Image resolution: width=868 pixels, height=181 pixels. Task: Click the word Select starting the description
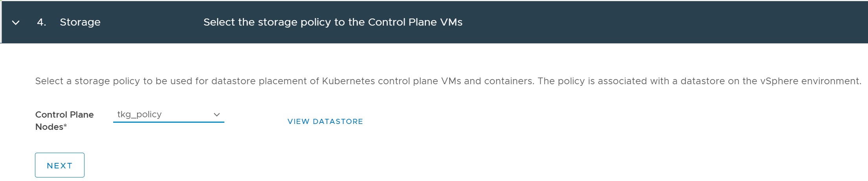click(x=49, y=81)
